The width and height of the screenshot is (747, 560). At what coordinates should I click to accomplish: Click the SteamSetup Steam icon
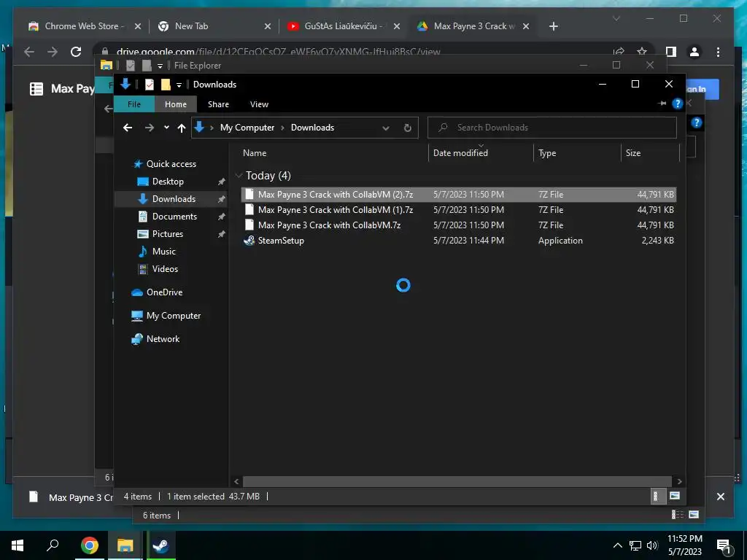(249, 241)
